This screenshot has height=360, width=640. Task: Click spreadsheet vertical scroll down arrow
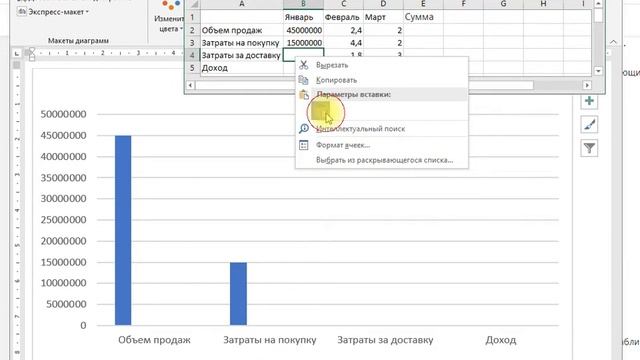click(x=598, y=71)
